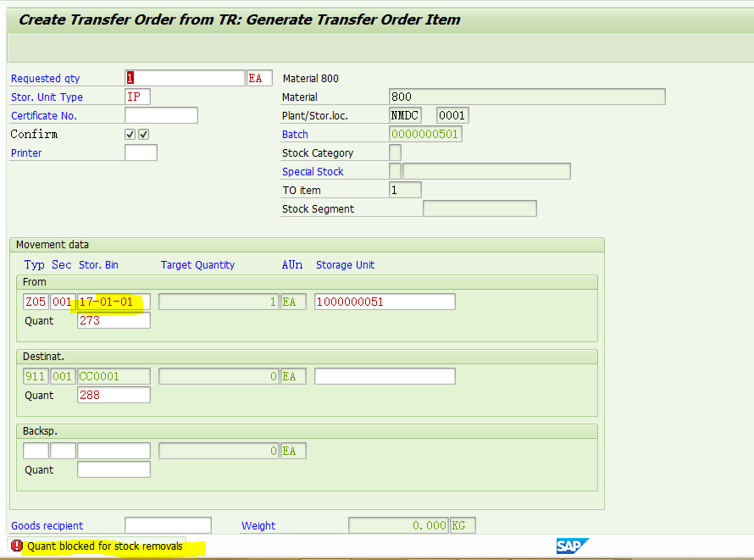Click the Backsp. section field
Image resolution: width=754 pixels, height=560 pixels.
pos(63,451)
